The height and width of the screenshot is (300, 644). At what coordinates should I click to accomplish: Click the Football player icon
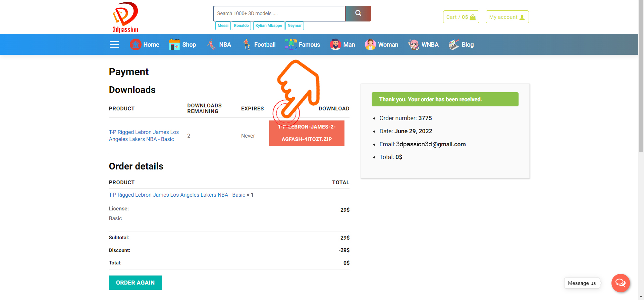pos(247,45)
